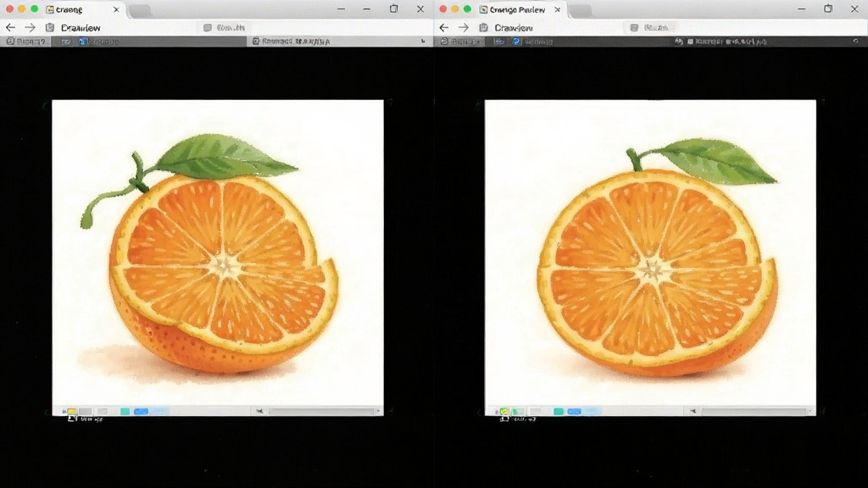The height and width of the screenshot is (488, 868).
Task: Click clipboard icon in right window toolbar
Action: [x=483, y=27]
